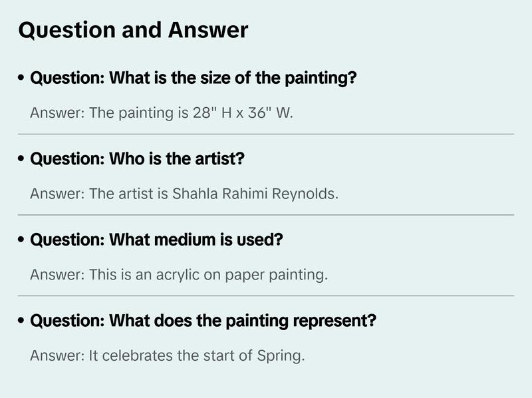Click the divider line below the size answer
Image resolution: width=532 pixels, height=398 pixels.
266,134
